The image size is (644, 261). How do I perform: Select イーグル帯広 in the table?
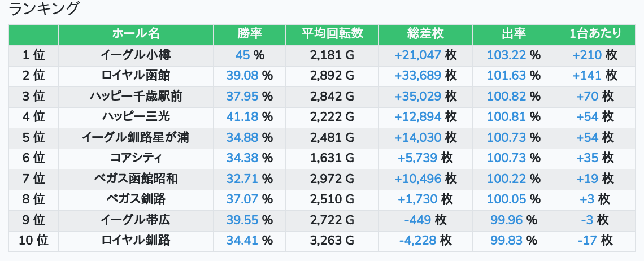[136, 220]
